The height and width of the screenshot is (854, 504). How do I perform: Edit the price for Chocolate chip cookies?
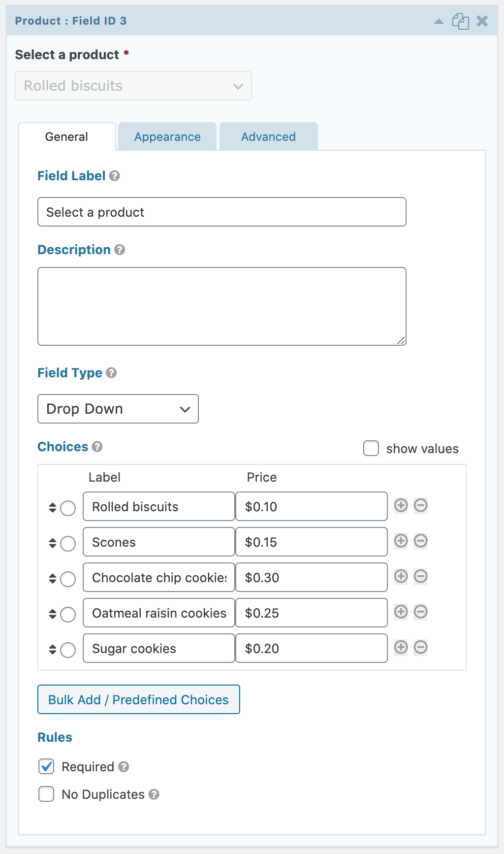pos(311,577)
